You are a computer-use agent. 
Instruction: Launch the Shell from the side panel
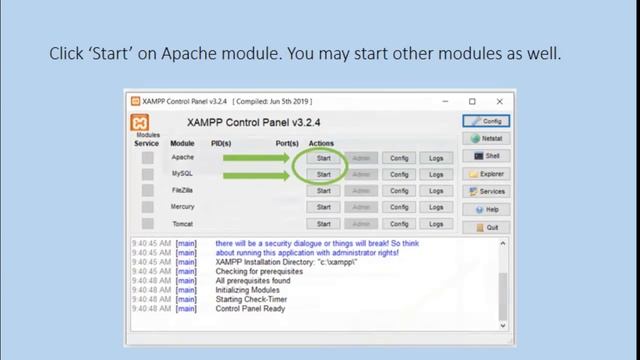486,156
